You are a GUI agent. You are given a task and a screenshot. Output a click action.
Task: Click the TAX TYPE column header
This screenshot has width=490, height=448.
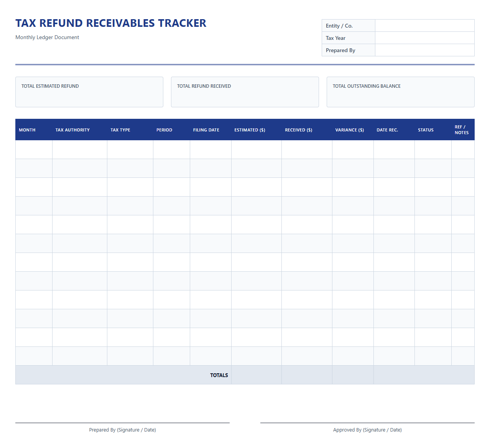(x=130, y=130)
